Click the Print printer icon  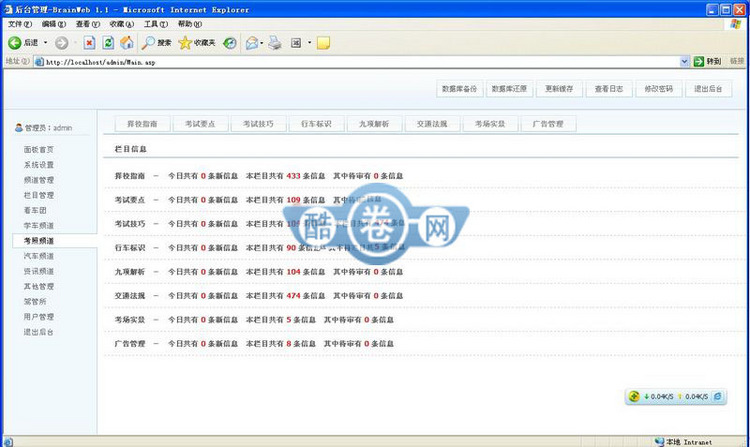(275, 43)
